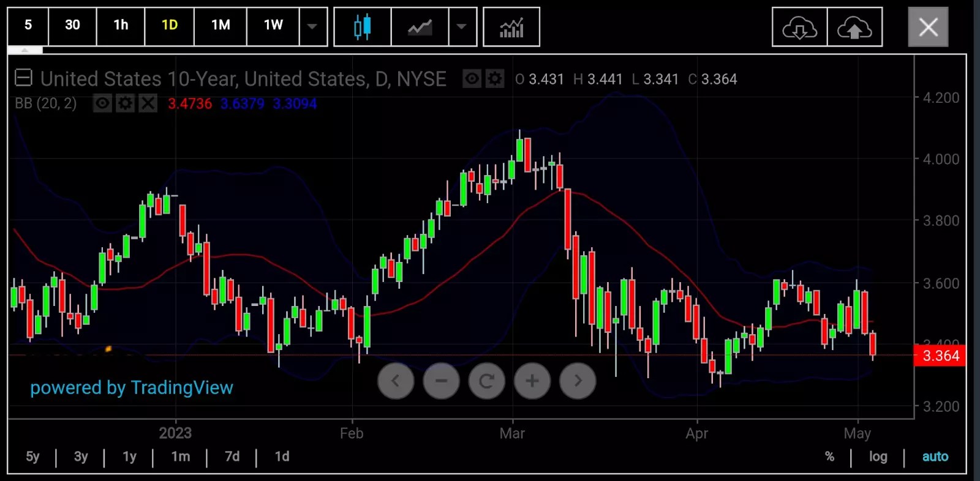
Task: Click the blue BB value 3.6379
Action: point(243,103)
